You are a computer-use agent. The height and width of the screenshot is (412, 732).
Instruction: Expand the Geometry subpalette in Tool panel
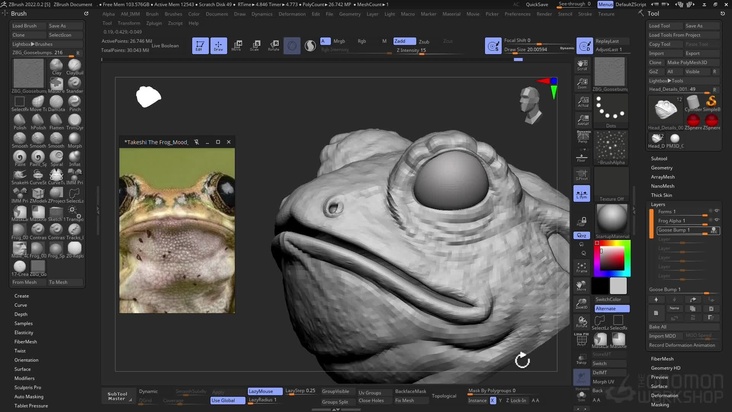[x=662, y=167]
